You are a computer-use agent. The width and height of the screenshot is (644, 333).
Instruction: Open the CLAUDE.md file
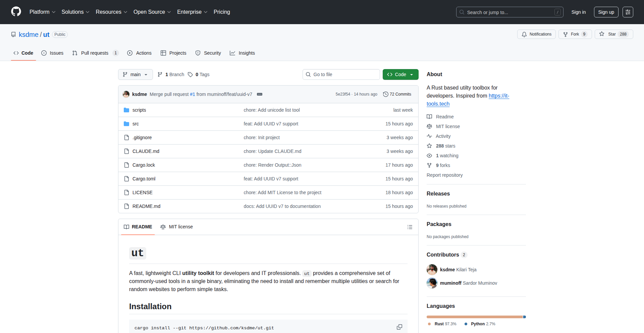pos(146,151)
